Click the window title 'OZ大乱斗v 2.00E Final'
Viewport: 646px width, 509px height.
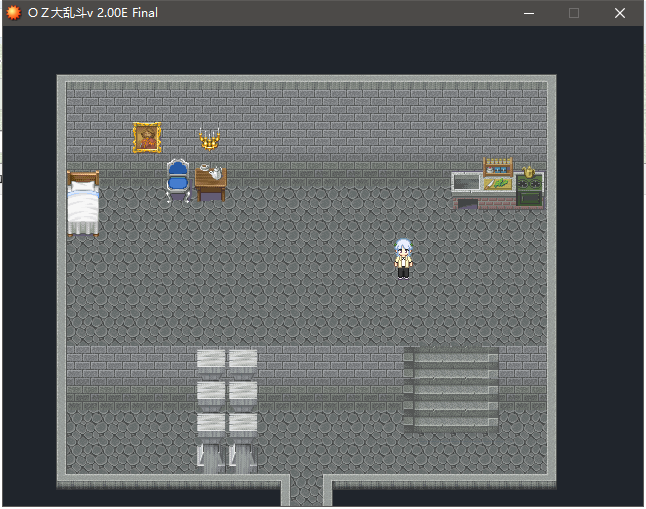click(93, 13)
